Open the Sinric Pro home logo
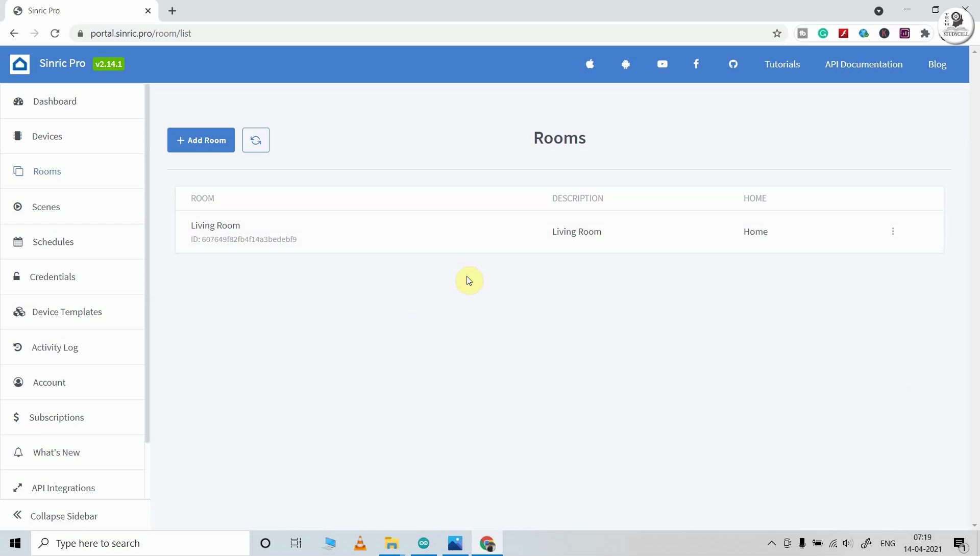Image resolution: width=980 pixels, height=556 pixels. 19,64
